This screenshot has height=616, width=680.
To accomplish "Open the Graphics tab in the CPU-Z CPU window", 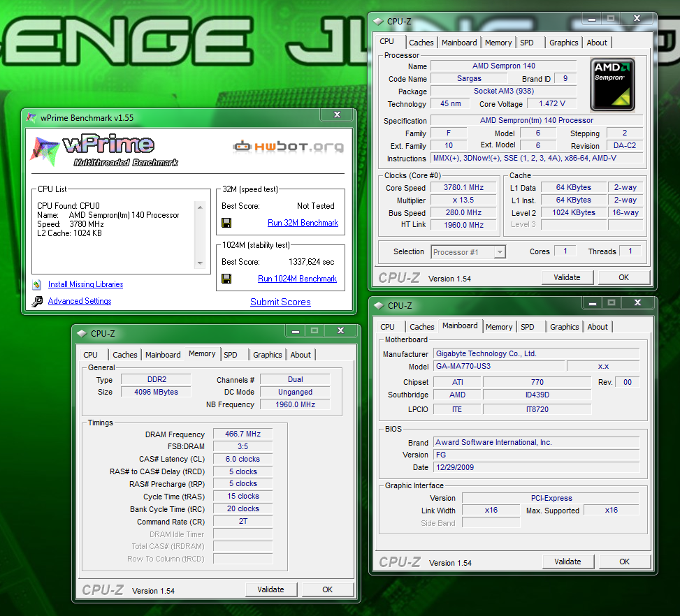I will click(563, 43).
